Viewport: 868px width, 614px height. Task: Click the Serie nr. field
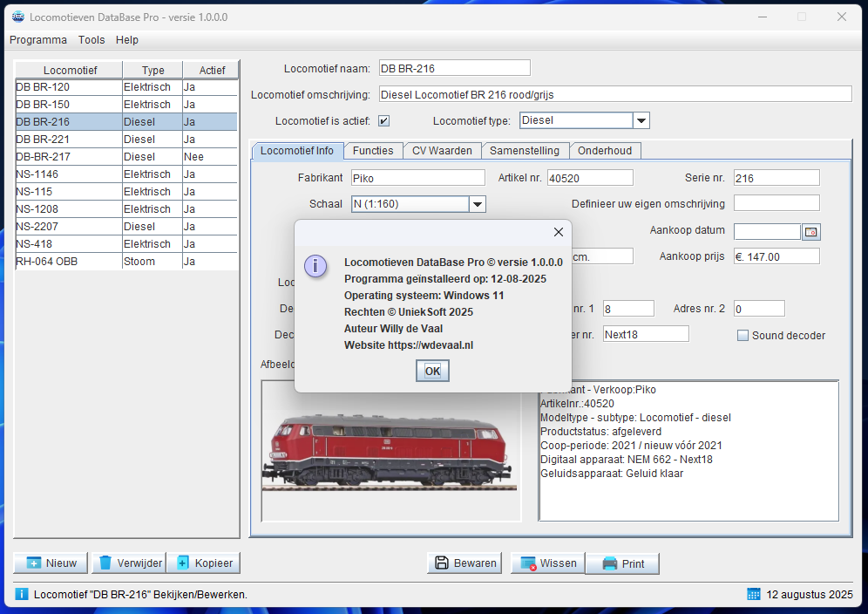(776, 178)
